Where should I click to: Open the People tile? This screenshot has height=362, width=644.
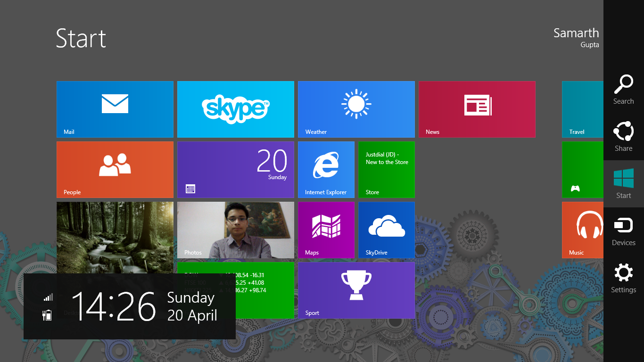click(x=115, y=170)
